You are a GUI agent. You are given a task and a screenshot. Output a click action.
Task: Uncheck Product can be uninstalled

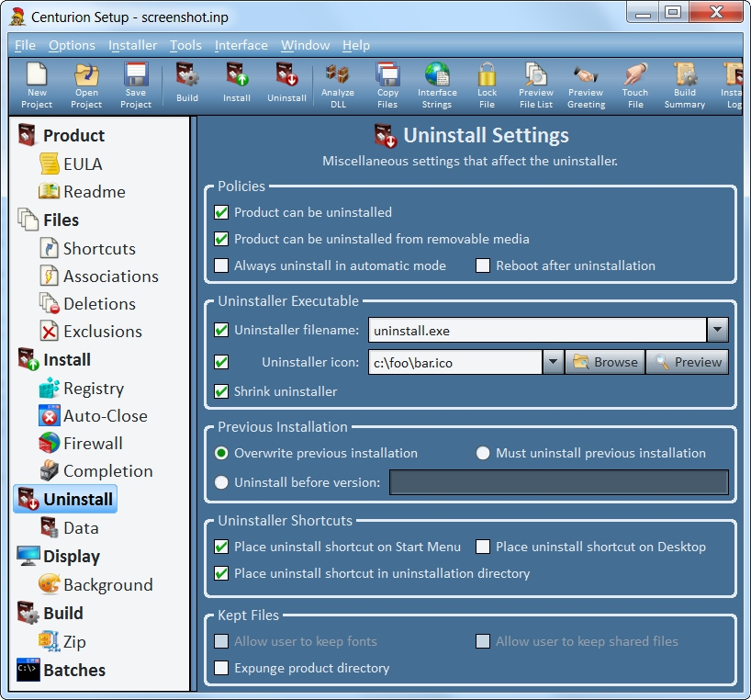point(221,212)
